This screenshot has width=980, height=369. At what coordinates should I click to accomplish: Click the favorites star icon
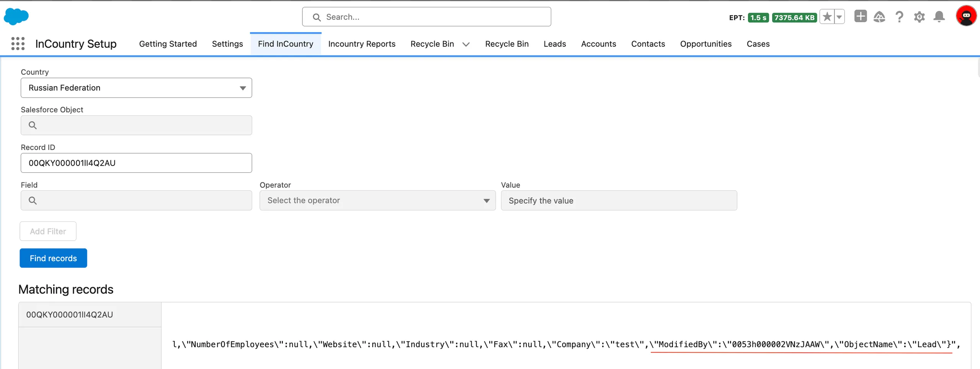tap(827, 17)
